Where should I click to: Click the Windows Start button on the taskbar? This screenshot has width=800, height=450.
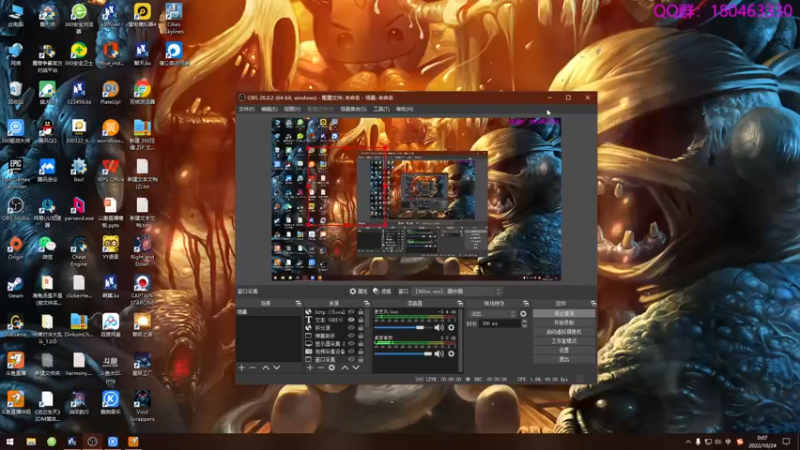[x=9, y=442]
